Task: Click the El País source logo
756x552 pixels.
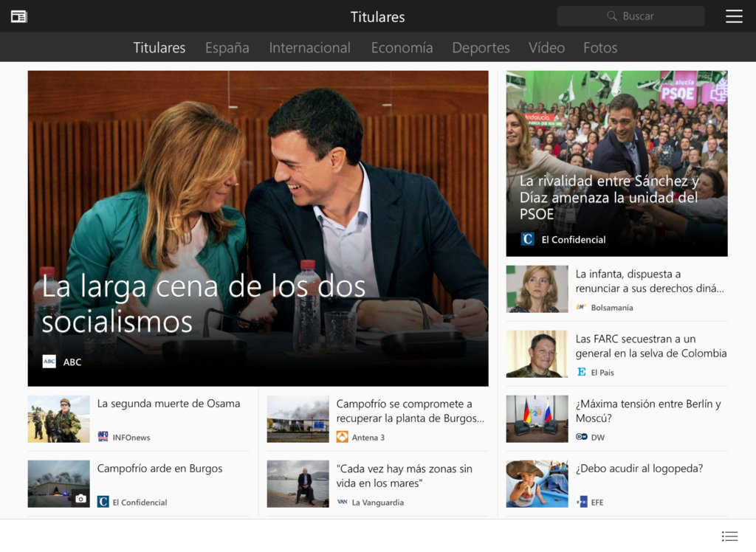Action: (x=581, y=372)
